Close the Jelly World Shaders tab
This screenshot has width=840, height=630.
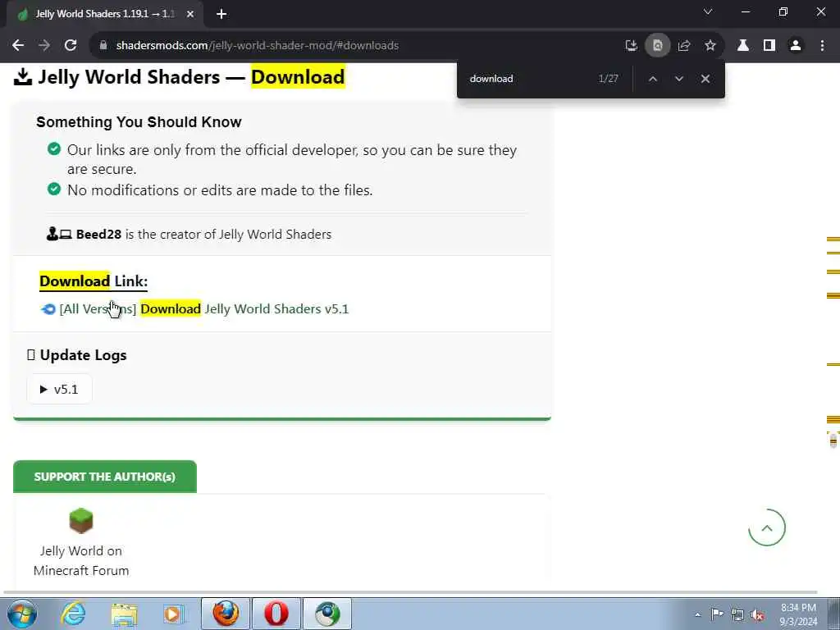190,14
